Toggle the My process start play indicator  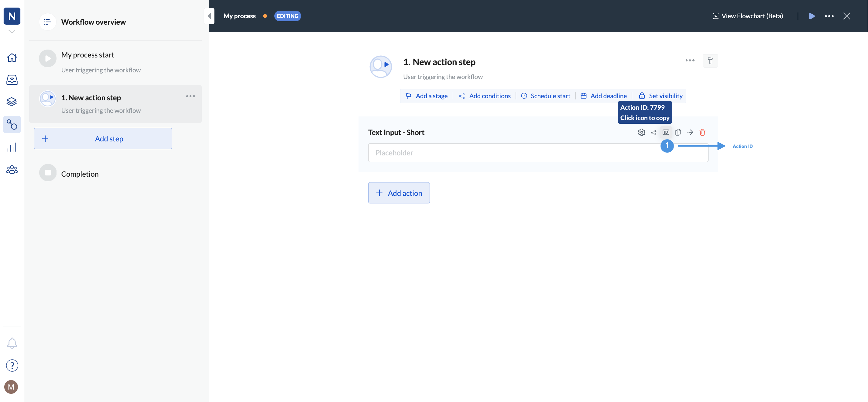pos(47,58)
